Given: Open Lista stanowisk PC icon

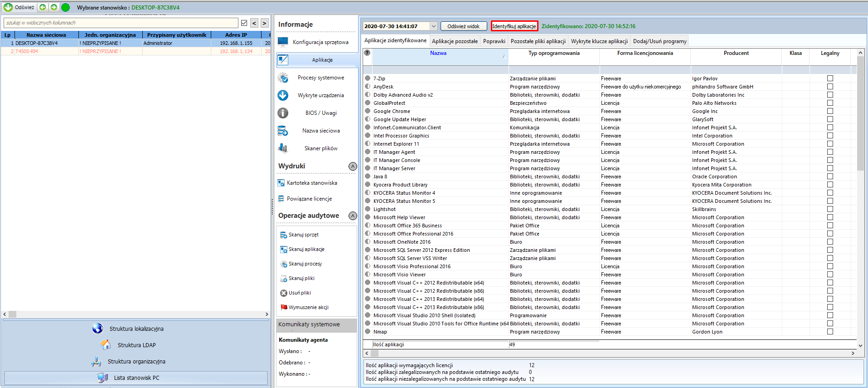Looking at the screenshot, I should pos(102,378).
